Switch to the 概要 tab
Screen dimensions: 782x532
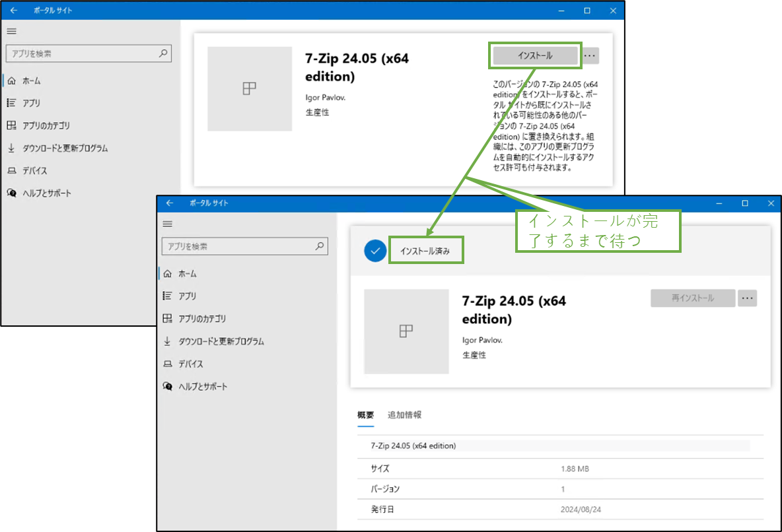coord(365,415)
